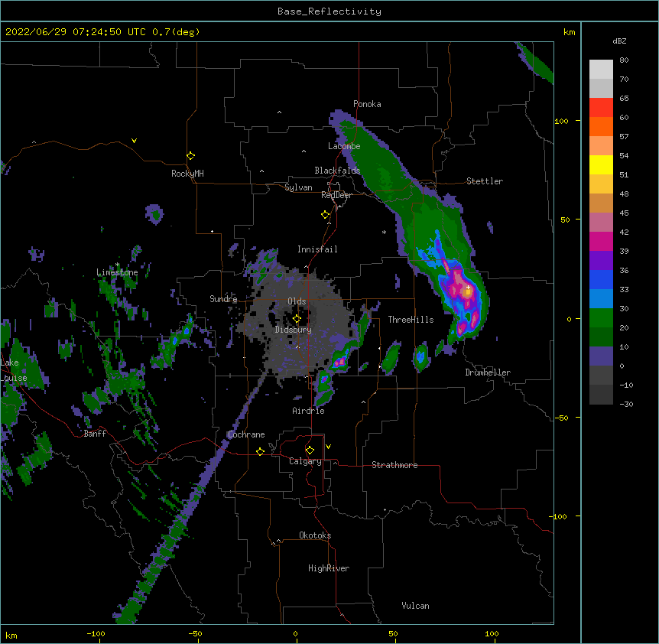Click the dark green 10–20 dBZ swatch
The height and width of the screenshot is (644, 659).
click(x=601, y=337)
